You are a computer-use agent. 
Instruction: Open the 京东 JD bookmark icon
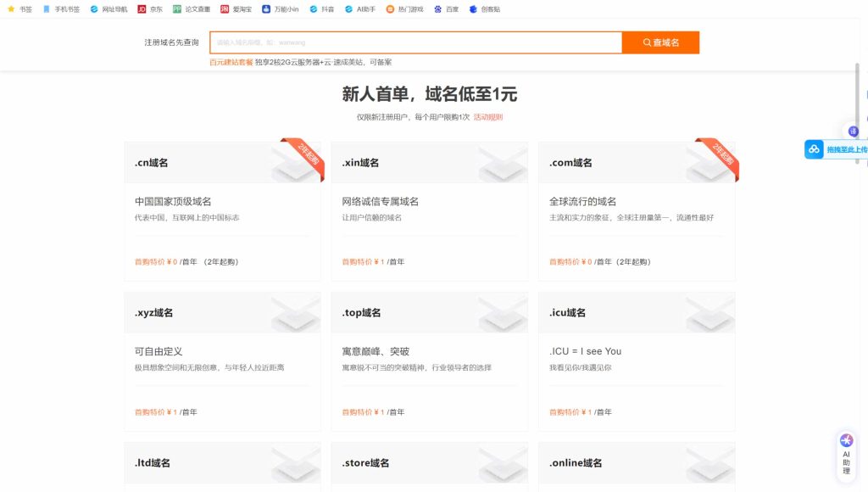click(x=142, y=9)
